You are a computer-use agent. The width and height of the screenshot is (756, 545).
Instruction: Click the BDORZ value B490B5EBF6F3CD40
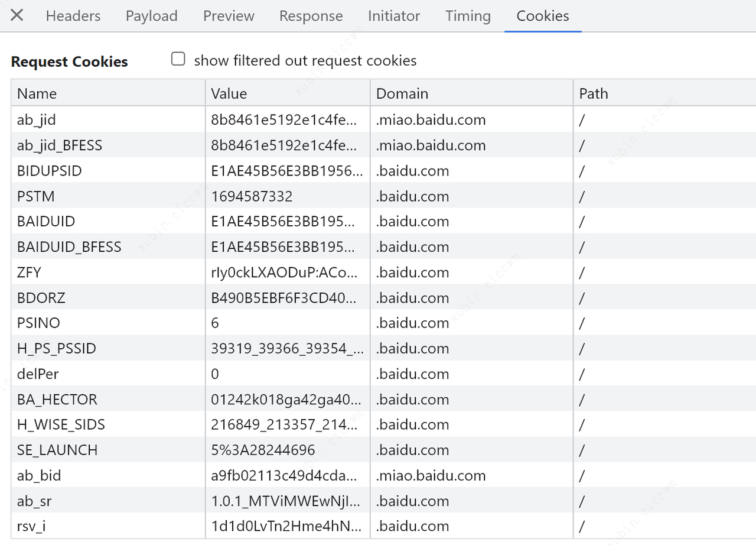click(x=284, y=298)
